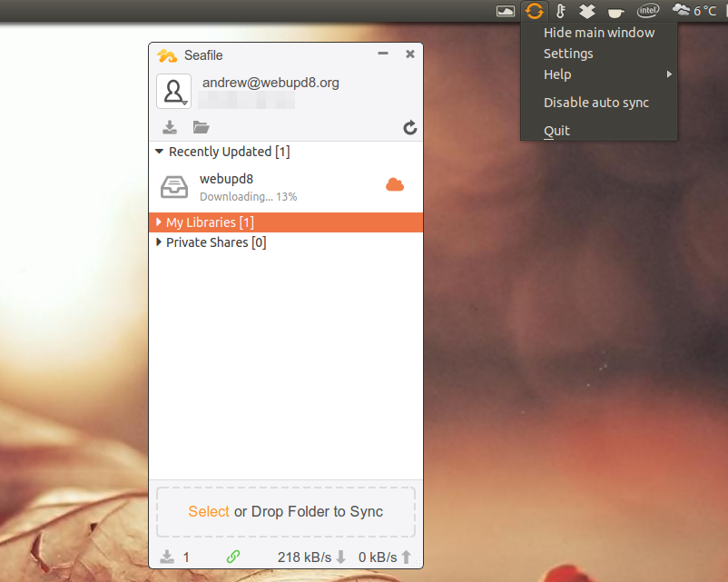Image resolution: width=728 pixels, height=582 pixels.
Task: Collapse the Recently Updated section
Action: [159, 152]
